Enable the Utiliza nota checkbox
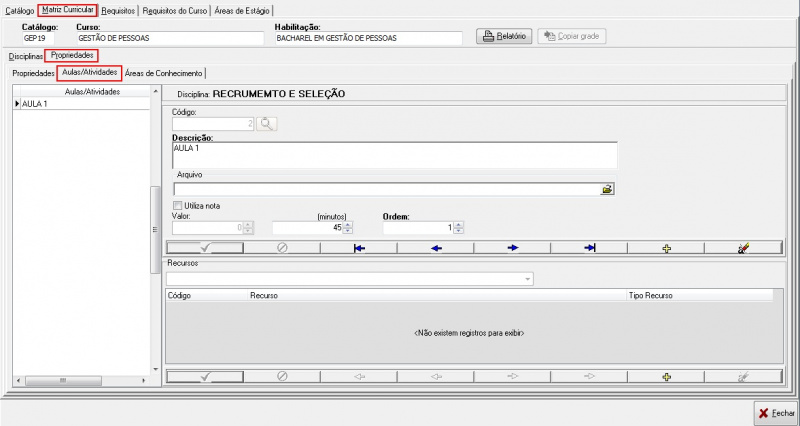Viewport: 800px width, 426px height. 178,206
